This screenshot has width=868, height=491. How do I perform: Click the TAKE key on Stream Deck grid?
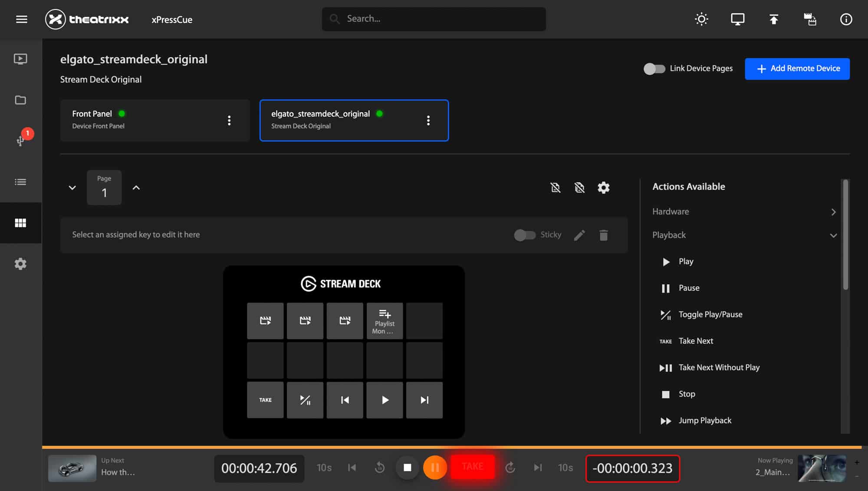click(x=265, y=400)
